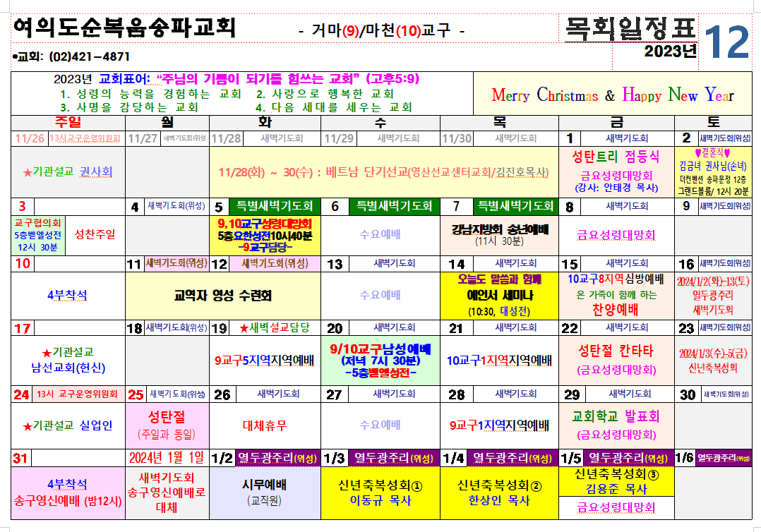The image size is (761, 532).
Task: Click the 신년축복성회③ 김용준 목사 entry
Action: 616,482
